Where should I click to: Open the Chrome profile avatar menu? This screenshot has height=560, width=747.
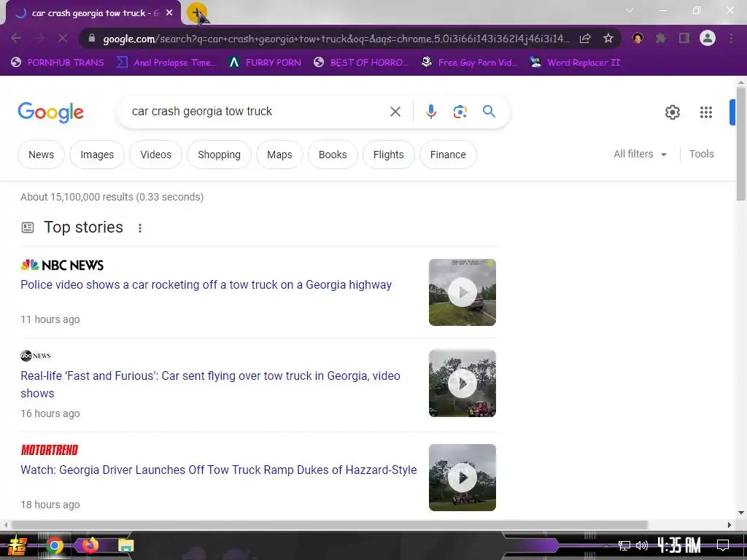708,38
